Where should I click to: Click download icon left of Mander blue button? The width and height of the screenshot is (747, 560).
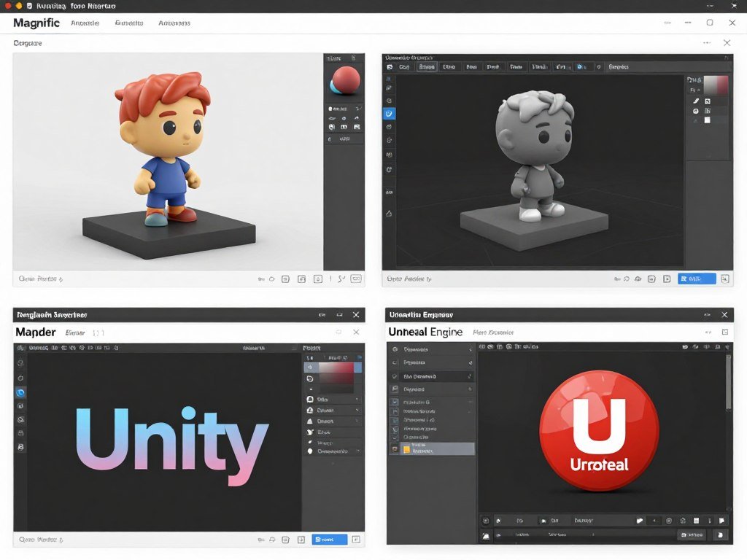pos(301,540)
